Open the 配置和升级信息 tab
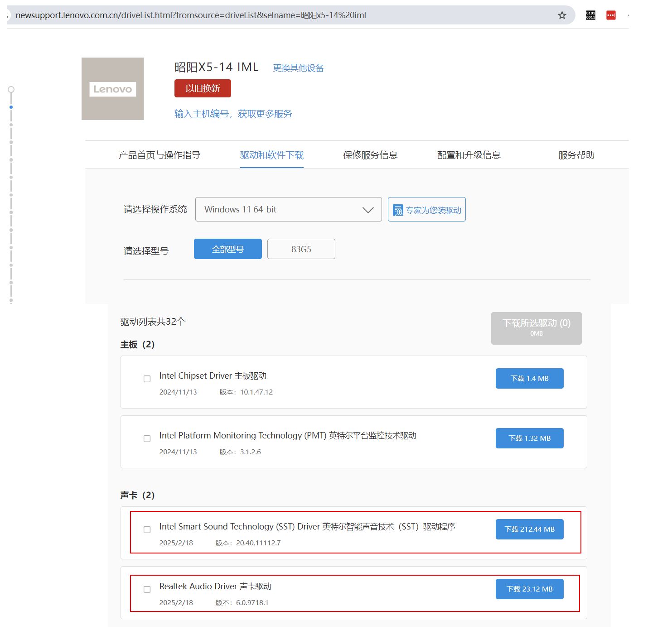The image size is (672, 640). [x=469, y=155]
